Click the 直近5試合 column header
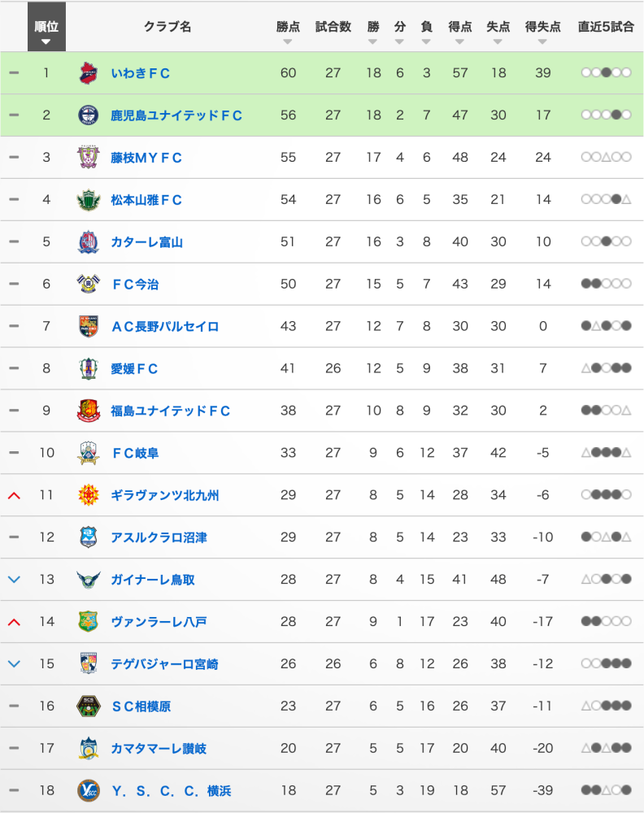Image resolution: width=644 pixels, height=813 pixels. [606, 27]
